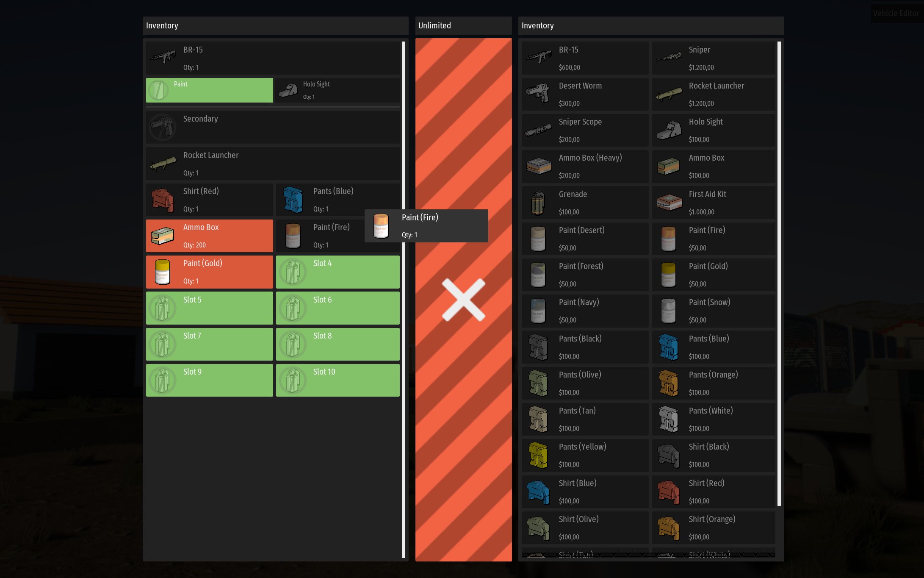Select the Pants (Blue) item in inventory

click(x=338, y=200)
